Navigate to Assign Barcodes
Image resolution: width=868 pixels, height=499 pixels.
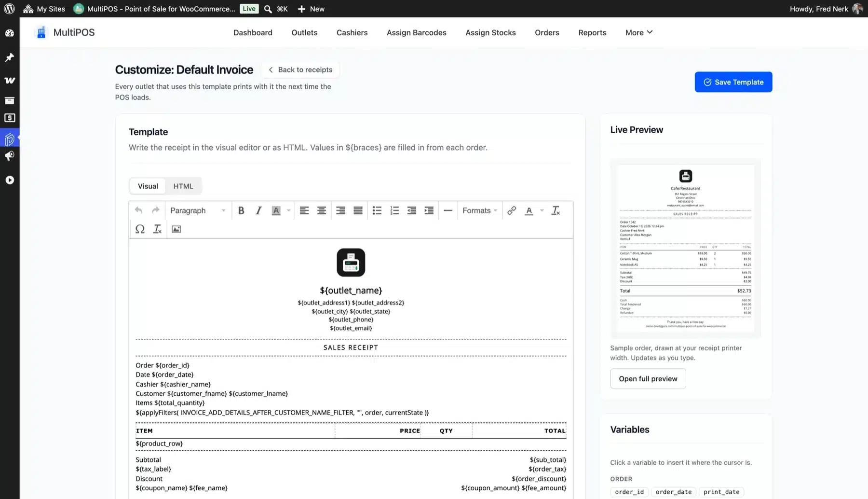click(417, 32)
